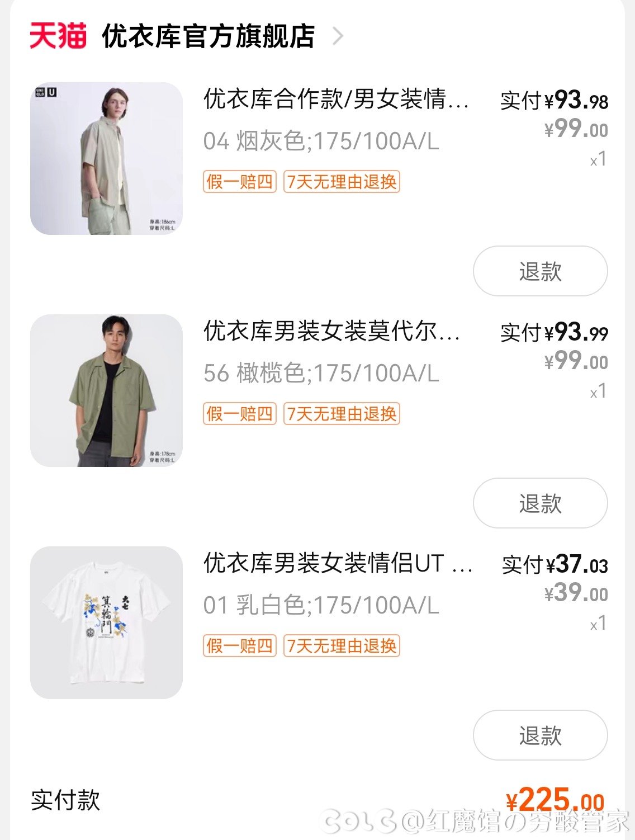The height and width of the screenshot is (840, 635).
Task: Open the 优衣库男装女装情侣UT product title
Action: pyautogui.click(x=338, y=563)
